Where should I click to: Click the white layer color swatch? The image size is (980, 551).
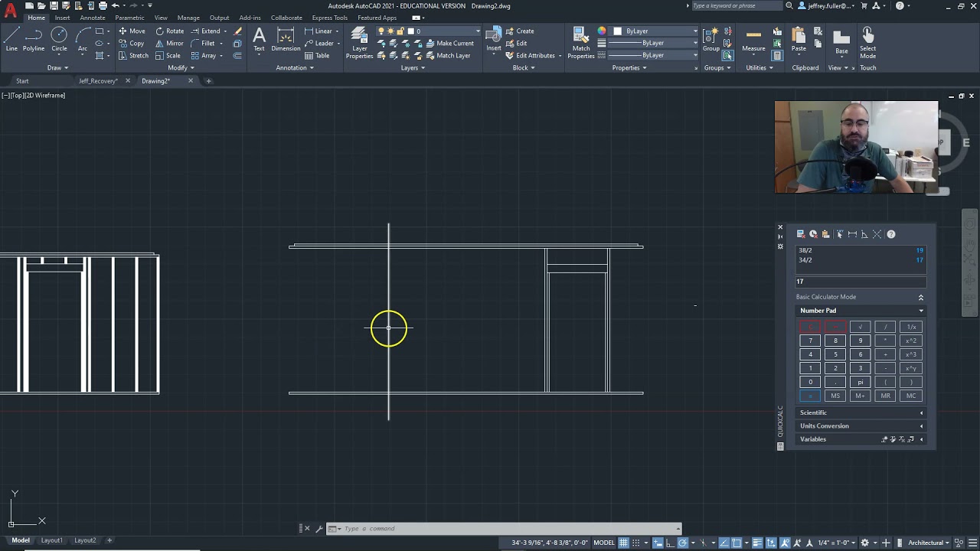[410, 31]
